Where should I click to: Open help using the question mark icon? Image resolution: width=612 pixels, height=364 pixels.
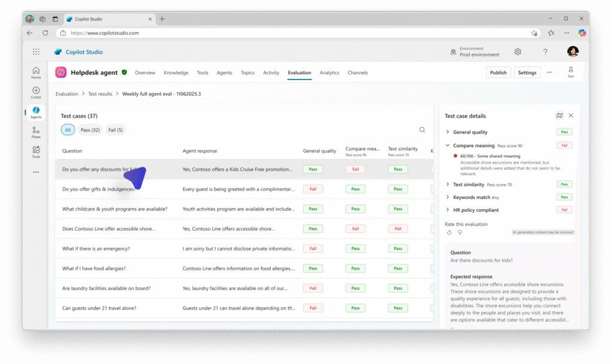tap(545, 52)
